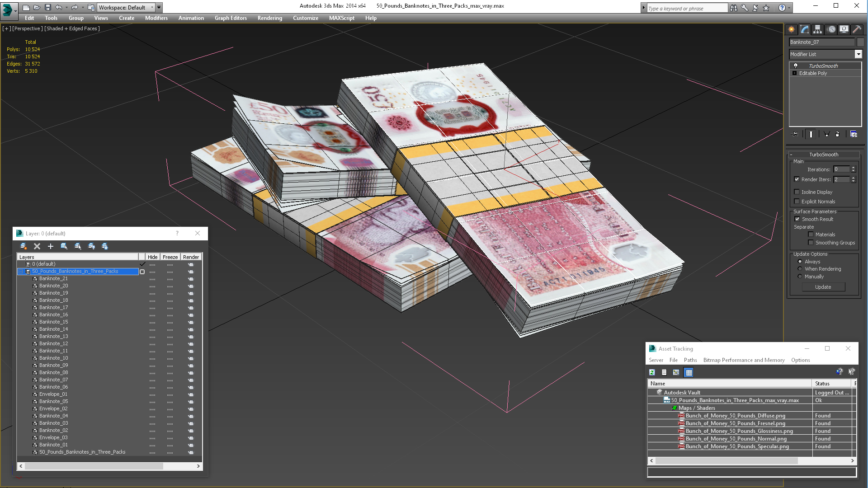Select Manually update radio button

(800, 277)
